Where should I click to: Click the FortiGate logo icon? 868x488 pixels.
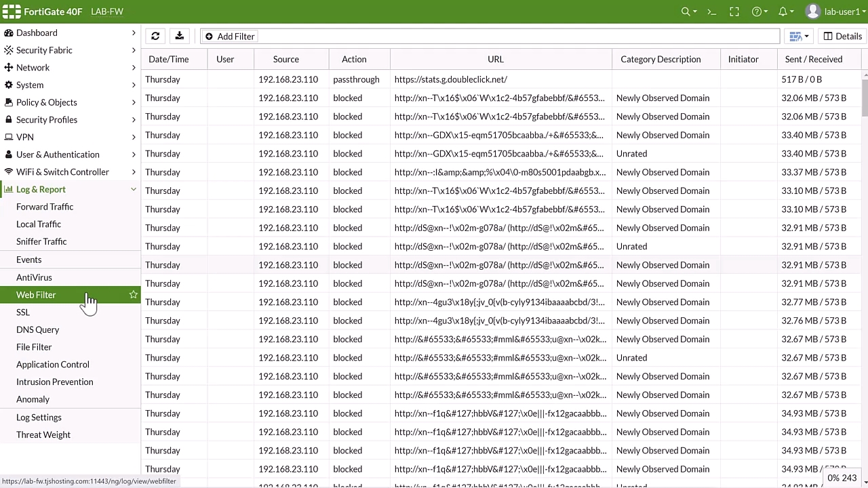click(12, 12)
